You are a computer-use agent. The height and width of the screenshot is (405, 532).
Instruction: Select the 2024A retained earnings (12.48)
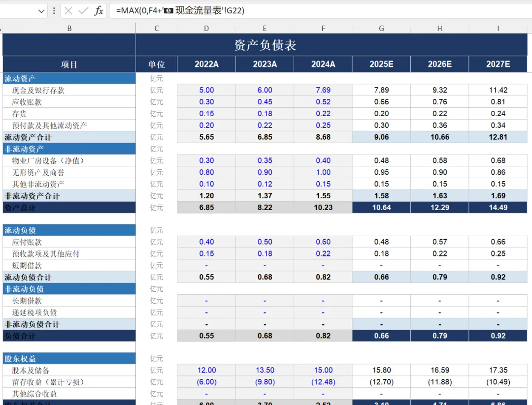[323, 382]
